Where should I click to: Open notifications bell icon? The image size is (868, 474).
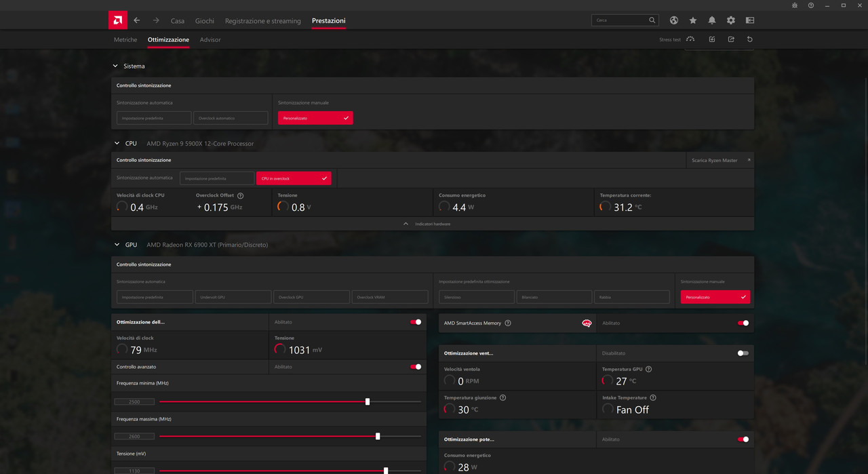(x=712, y=20)
